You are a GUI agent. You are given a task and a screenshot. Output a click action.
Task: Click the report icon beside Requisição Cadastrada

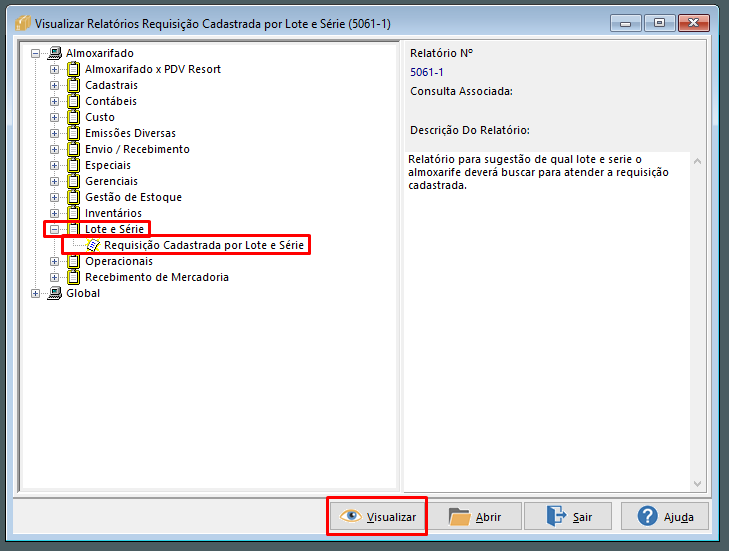[x=93, y=245]
